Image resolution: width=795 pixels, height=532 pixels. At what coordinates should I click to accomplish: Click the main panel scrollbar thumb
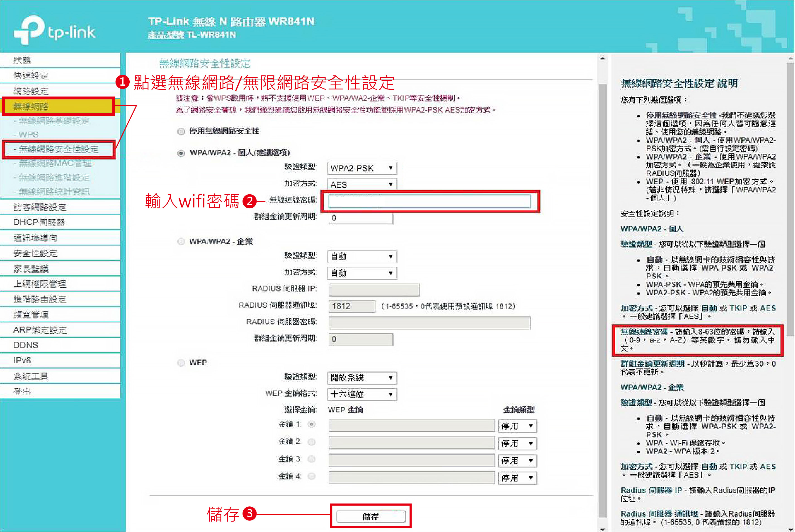coord(603,300)
